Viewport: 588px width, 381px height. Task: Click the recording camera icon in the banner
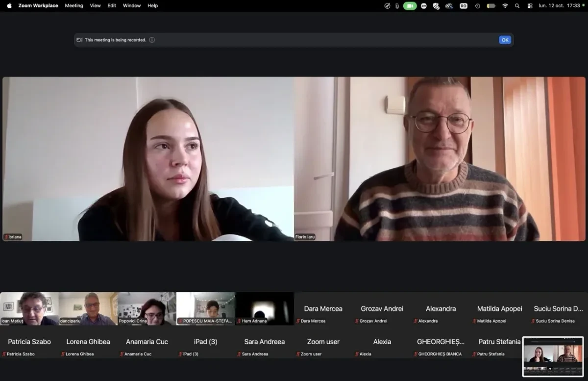(79, 40)
